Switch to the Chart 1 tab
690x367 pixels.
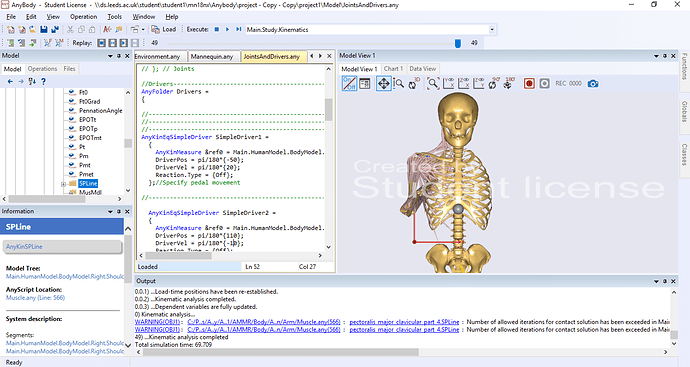[393, 69]
